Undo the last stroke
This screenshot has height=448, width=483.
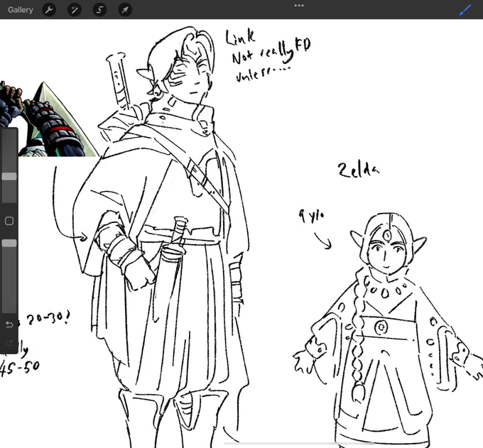(9, 324)
